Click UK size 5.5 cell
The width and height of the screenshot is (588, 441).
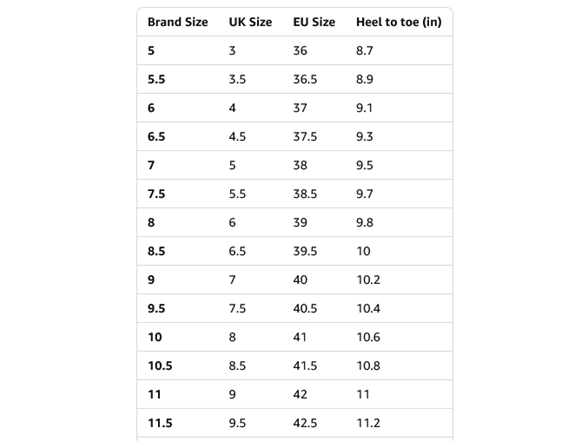(237, 194)
